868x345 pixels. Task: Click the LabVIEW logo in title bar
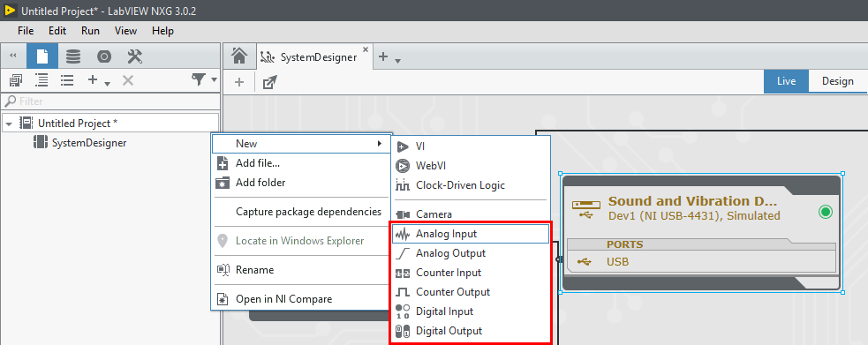(10, 11)
